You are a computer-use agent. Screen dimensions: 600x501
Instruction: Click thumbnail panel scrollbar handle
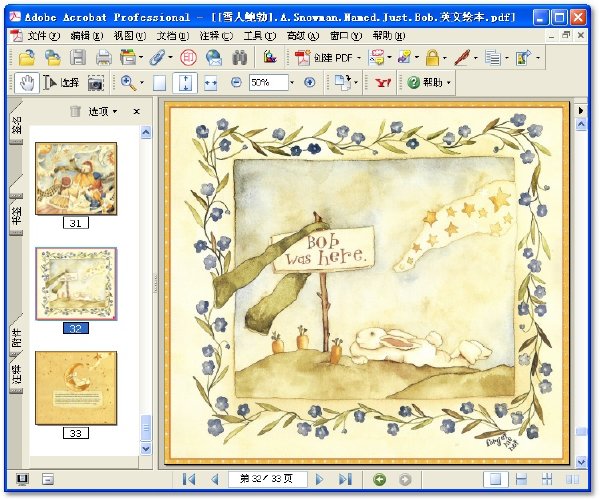(146, 428)
